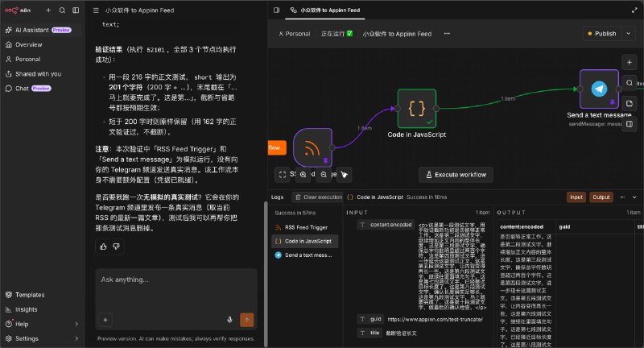Open Chat preview in sidebar
Screen dimensions: 644x348
click(28, 89)
